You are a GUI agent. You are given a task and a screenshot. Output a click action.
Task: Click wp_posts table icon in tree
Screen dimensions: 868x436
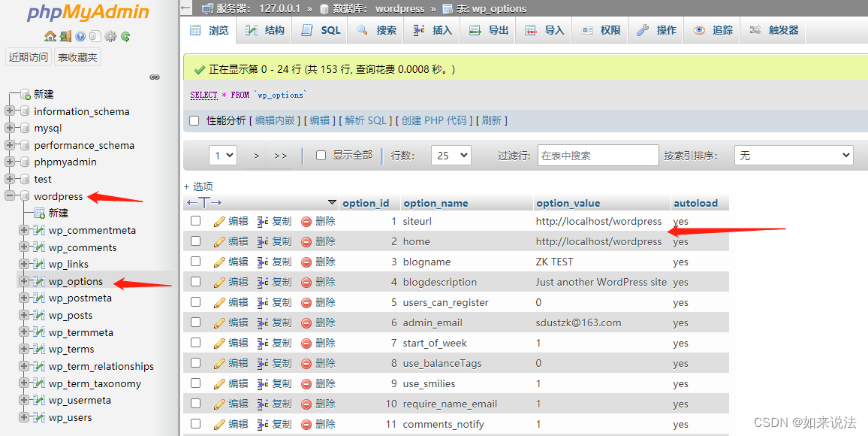tap(39, 315)
